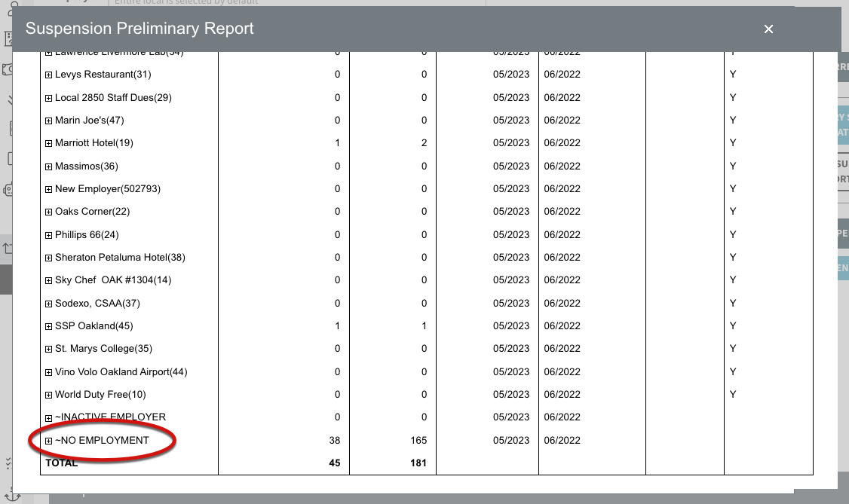Click the Y flag in Oaks Corner row
The height and width of the screenshot is (504, 849).
coord(733,212)
